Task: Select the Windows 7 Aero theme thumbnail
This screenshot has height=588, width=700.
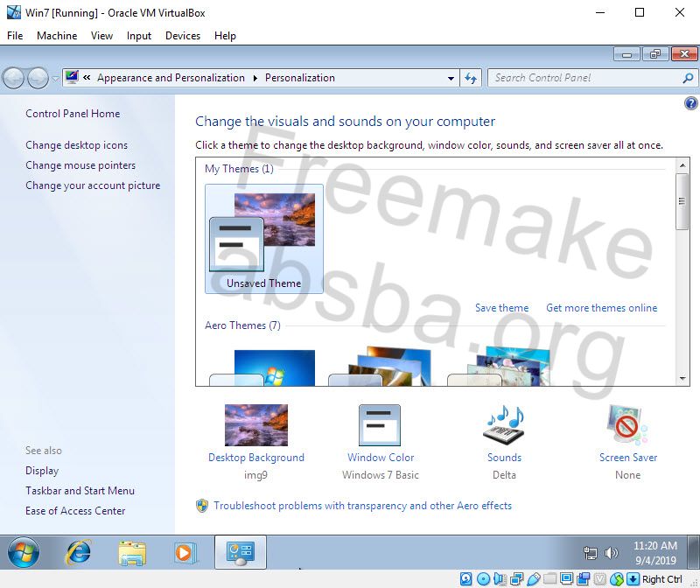Action: (262, 367)
